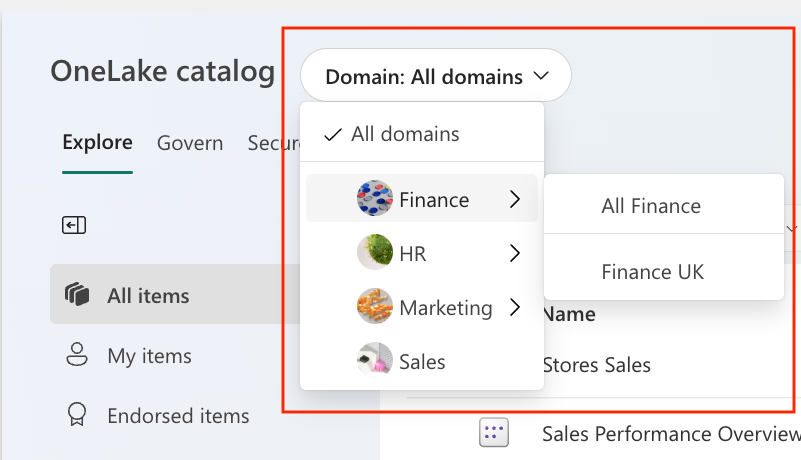Click the Sales Performance Overview item icon
Viewport: 801px width, 460px height.
click(x=494, y=433)
